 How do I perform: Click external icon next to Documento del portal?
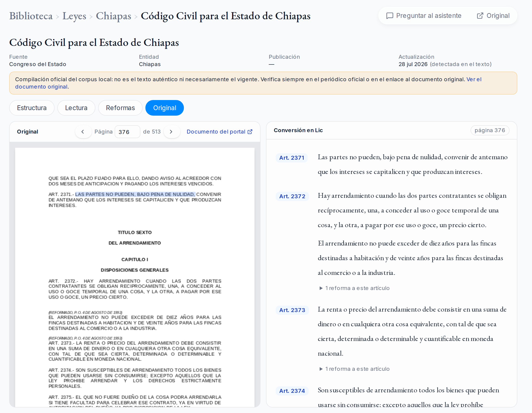[x=250, y=132]
